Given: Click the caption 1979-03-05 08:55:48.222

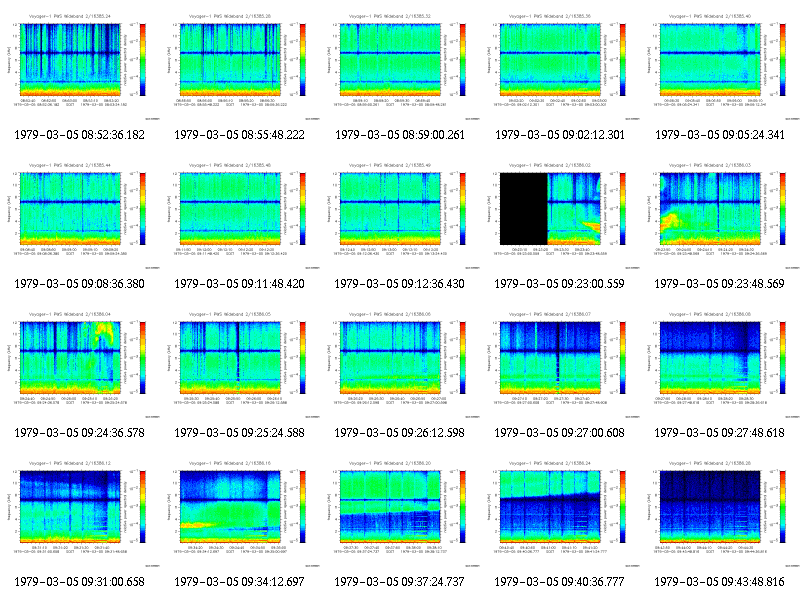Looking at the screenshot, I should coord(239,135).
